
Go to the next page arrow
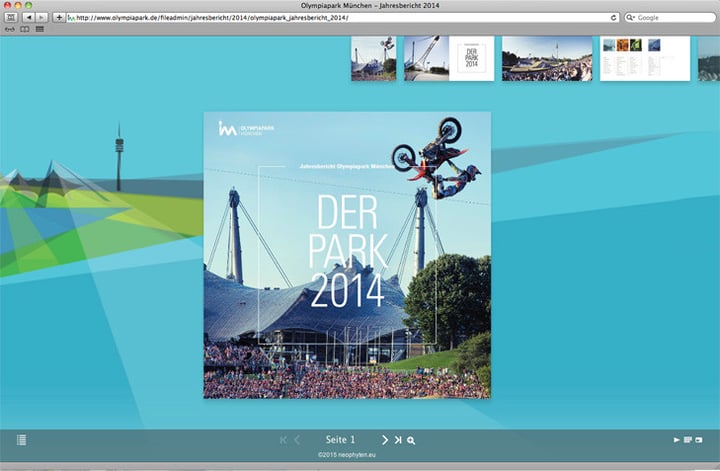[x=384, y=440]
